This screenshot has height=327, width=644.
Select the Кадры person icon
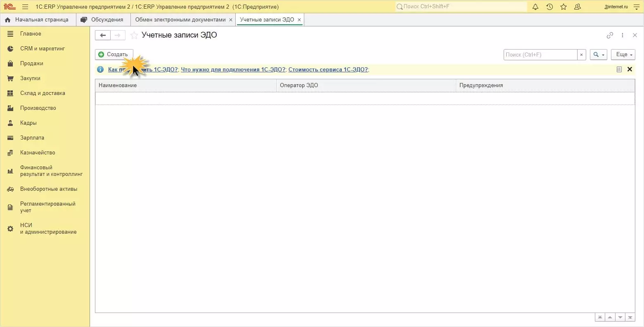pos(10,123)
